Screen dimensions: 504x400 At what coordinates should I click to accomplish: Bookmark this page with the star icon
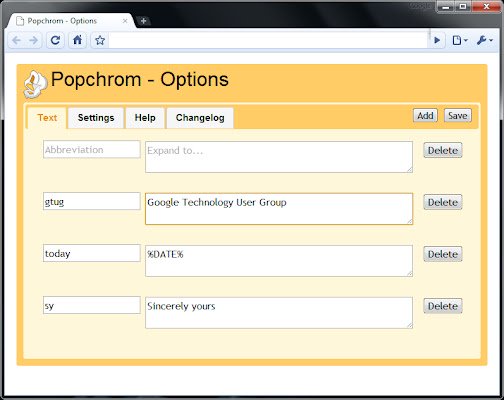click(x=100, y=41)
